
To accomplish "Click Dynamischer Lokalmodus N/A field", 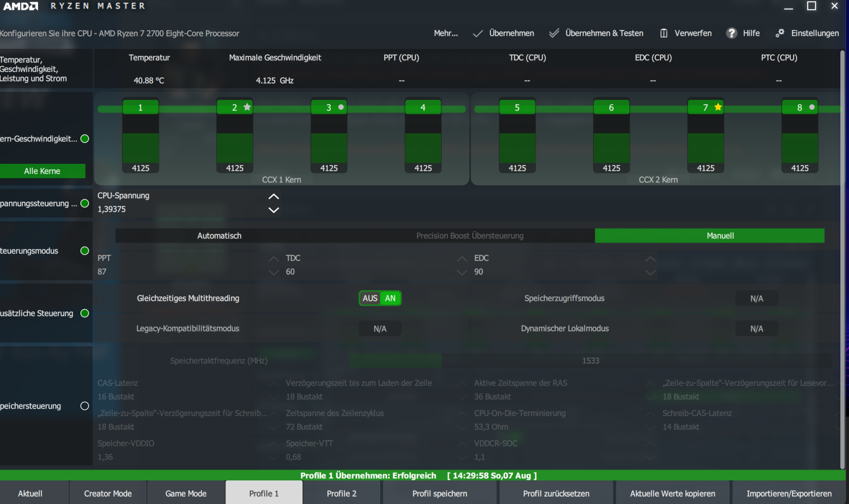I will pyautogui.click(x=757, y=329).
